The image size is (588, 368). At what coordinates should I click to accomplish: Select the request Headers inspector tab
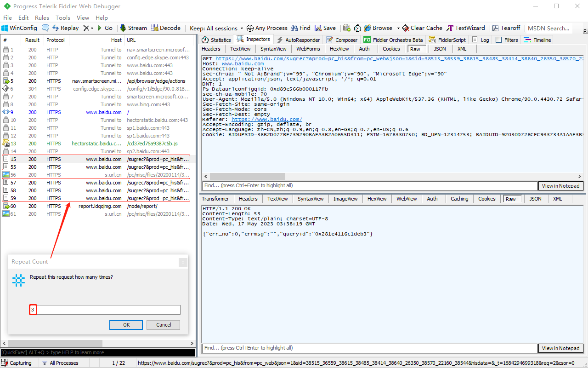click(211, 49)
